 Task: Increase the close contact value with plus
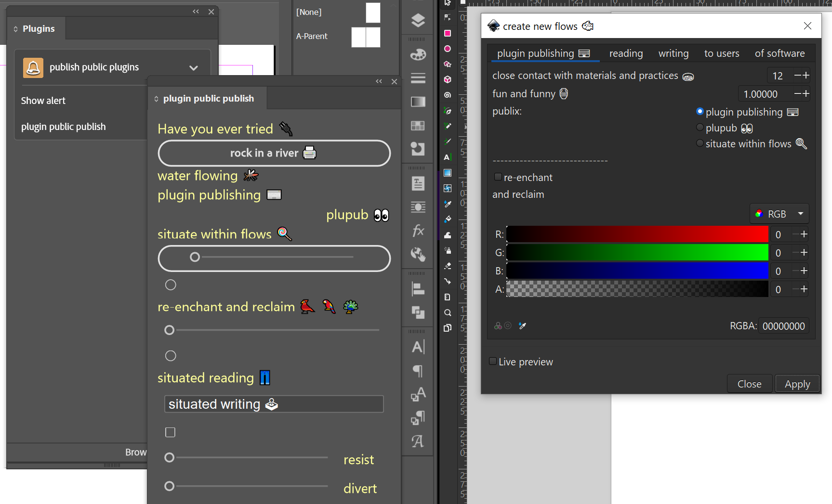pos(806,75)
